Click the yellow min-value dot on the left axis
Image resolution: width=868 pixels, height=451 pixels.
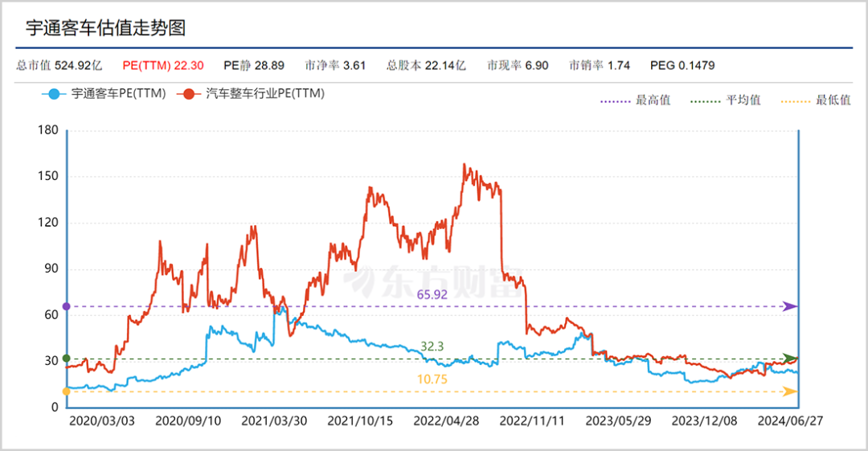point(67,392)
